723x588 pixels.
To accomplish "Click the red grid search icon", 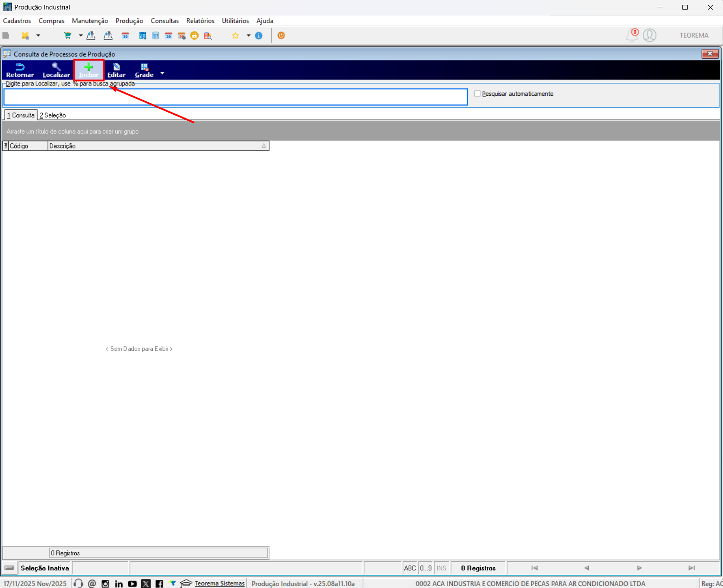I will click(x=208, y=35).
